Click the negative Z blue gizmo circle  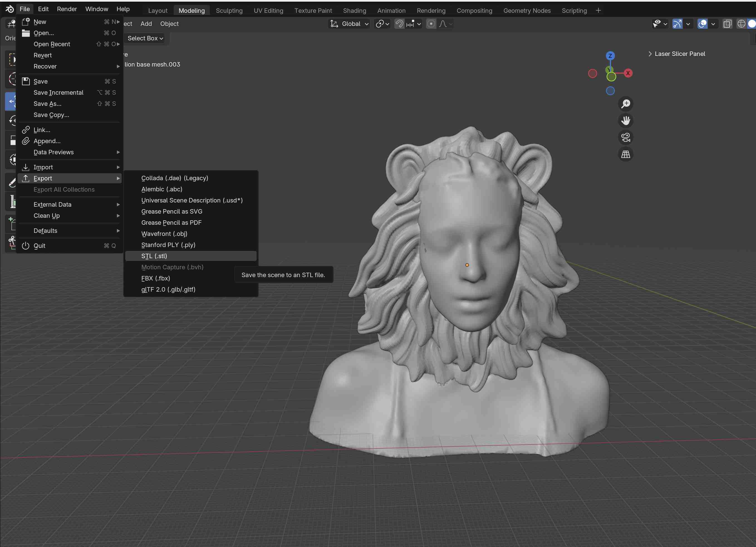pyautogui.click(x=610, y=91)
